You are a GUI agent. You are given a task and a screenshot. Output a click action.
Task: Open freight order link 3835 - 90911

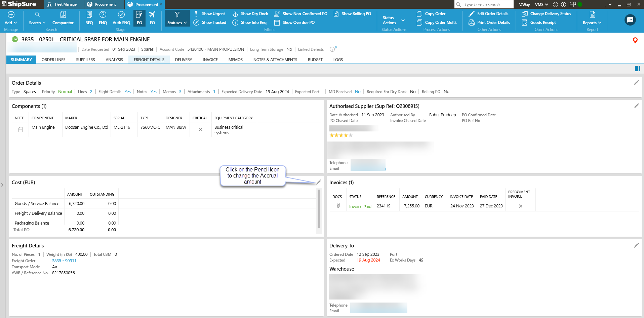(x=64, y=261)
